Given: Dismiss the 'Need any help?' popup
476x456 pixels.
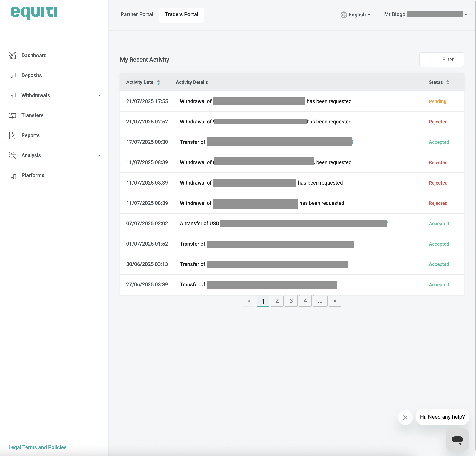Looking at the screenshot, I should pyautogui.click(x=405, y=417).
